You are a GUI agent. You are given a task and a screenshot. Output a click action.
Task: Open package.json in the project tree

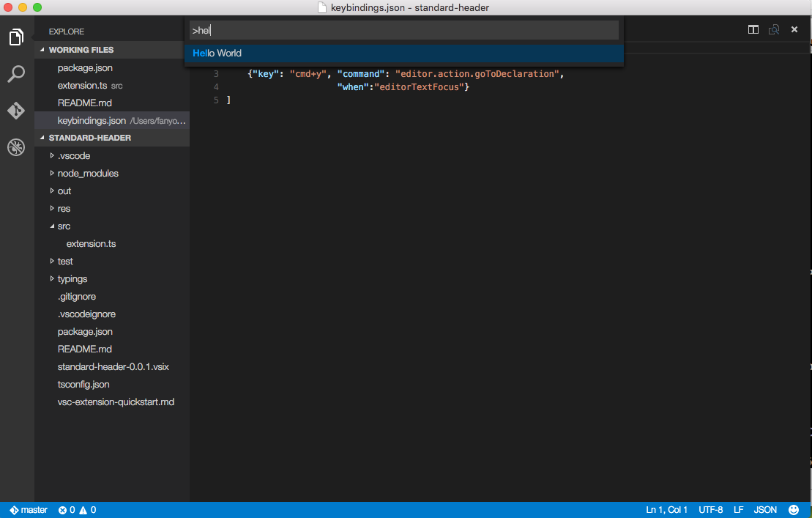[x=112, y=331]
